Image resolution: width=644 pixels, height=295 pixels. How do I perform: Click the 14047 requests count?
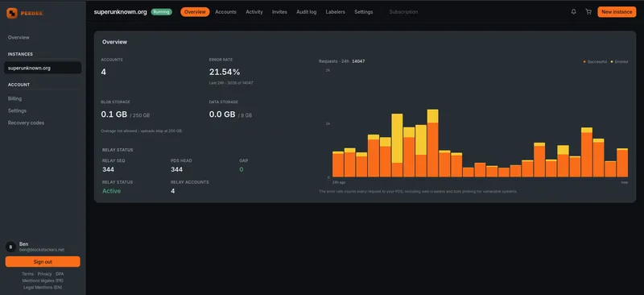pos(358,61)
